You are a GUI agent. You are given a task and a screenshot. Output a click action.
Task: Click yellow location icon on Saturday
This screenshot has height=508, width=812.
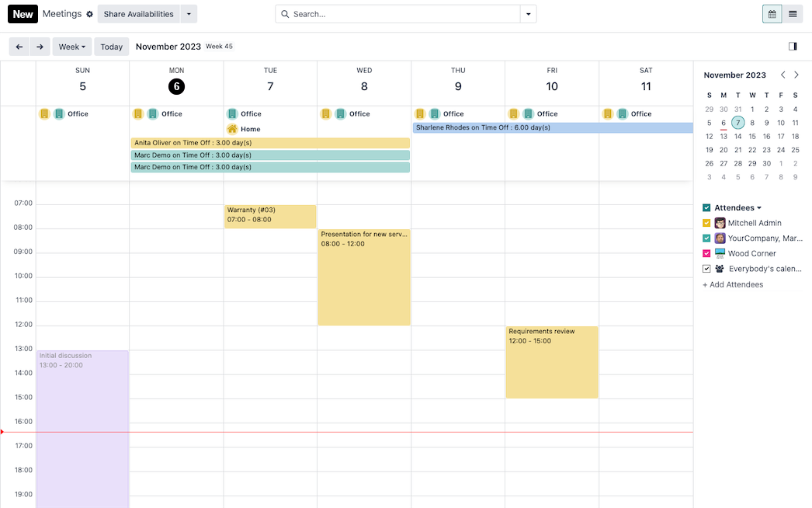click(x=608, y=113)
